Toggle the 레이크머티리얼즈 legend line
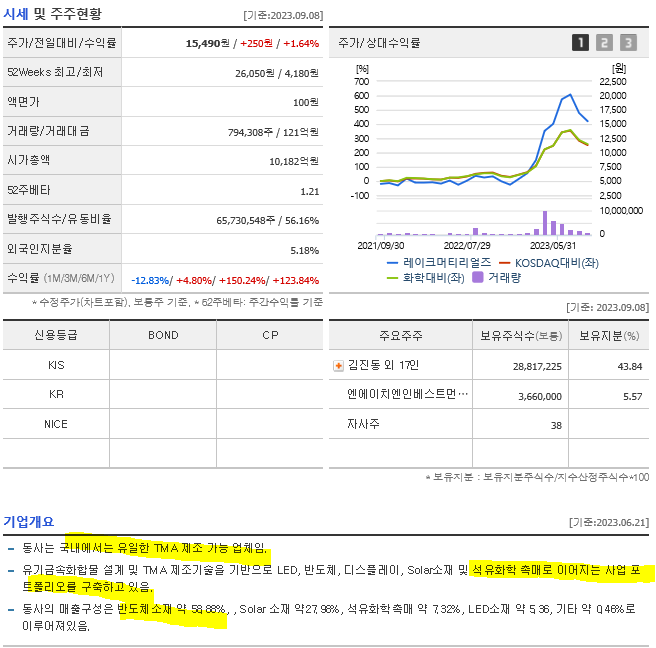 439,263
